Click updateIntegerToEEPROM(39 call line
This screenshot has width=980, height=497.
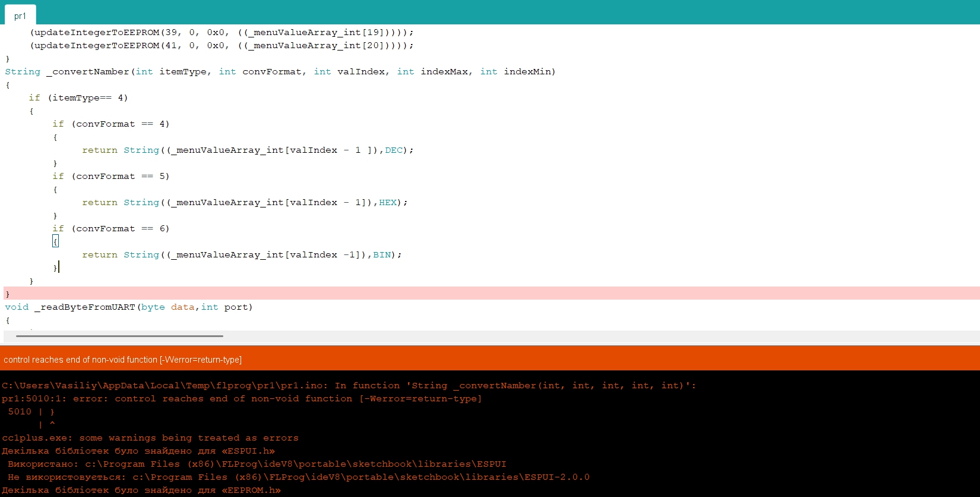click(x=221, y=33)
